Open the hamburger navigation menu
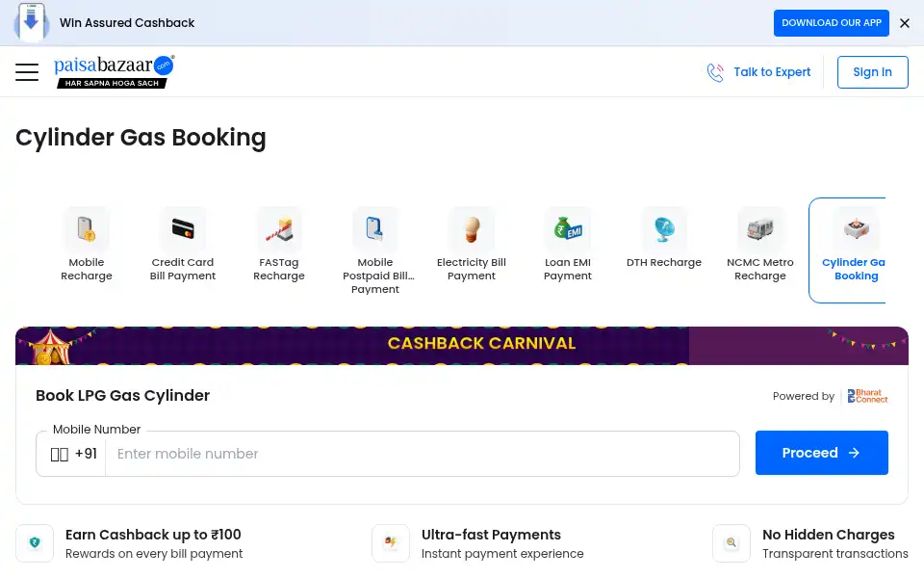 (x=27, y=72)
